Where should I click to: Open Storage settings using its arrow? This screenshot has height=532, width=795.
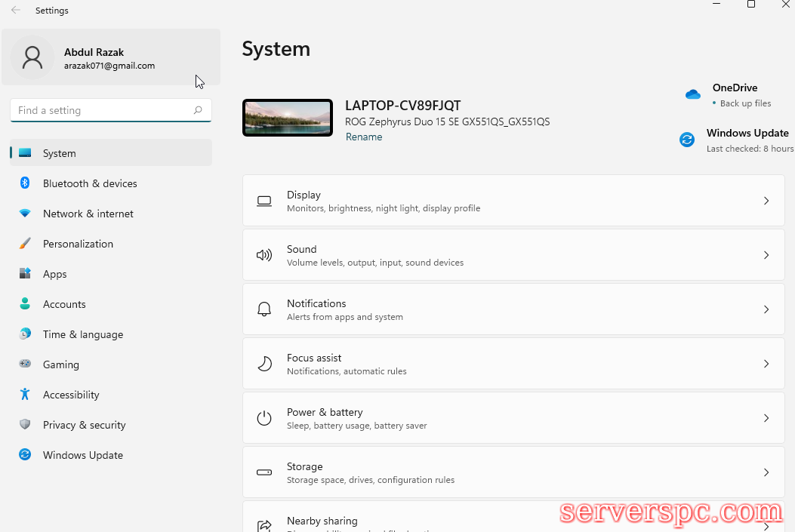tap(766, 472)
